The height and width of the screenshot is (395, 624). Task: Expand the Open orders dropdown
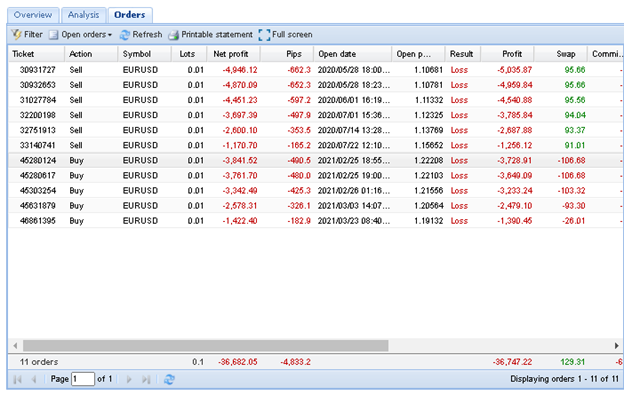tap(80, 35)
